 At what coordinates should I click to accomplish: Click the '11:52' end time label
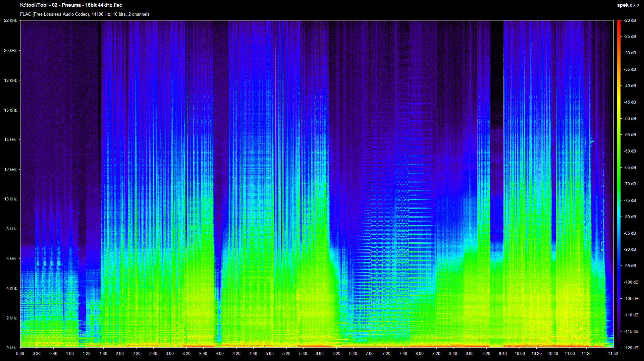[x=613, y=354]
